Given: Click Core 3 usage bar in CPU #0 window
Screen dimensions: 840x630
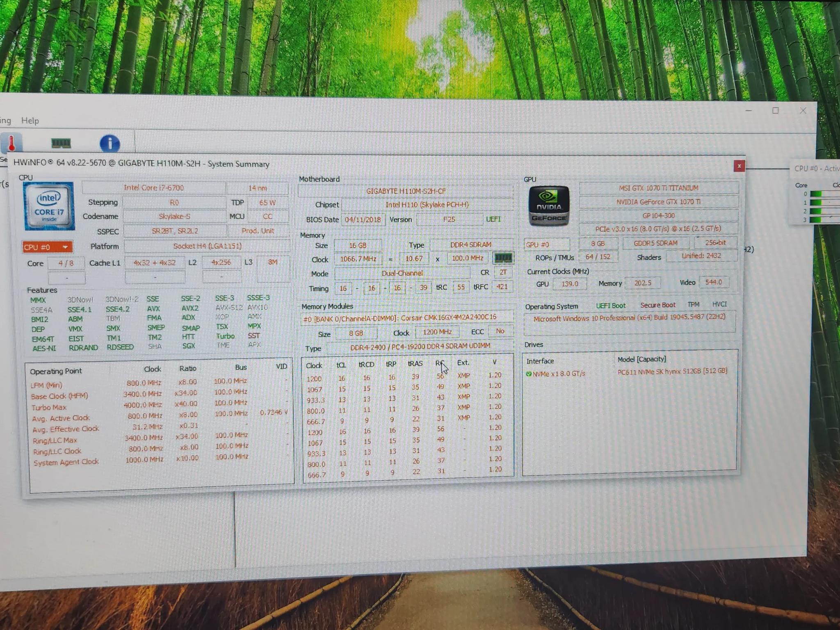Looking at the screenshot, I should point(824,219).
